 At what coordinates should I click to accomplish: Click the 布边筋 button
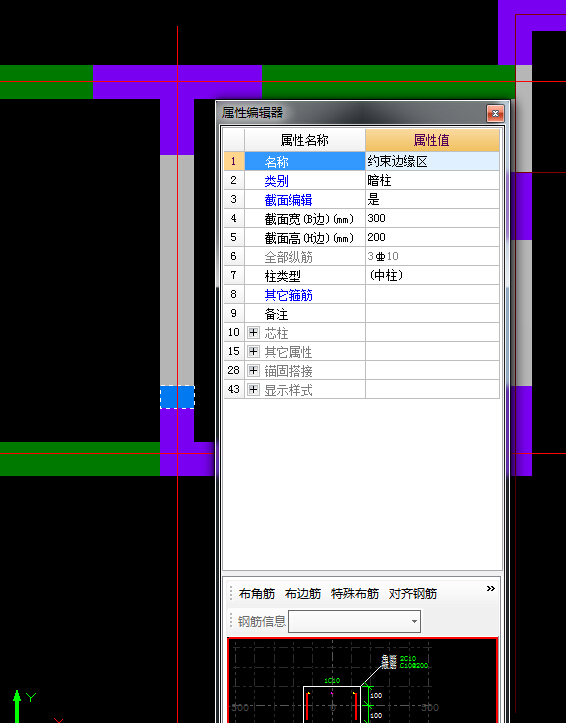click(x=303, y=594)
